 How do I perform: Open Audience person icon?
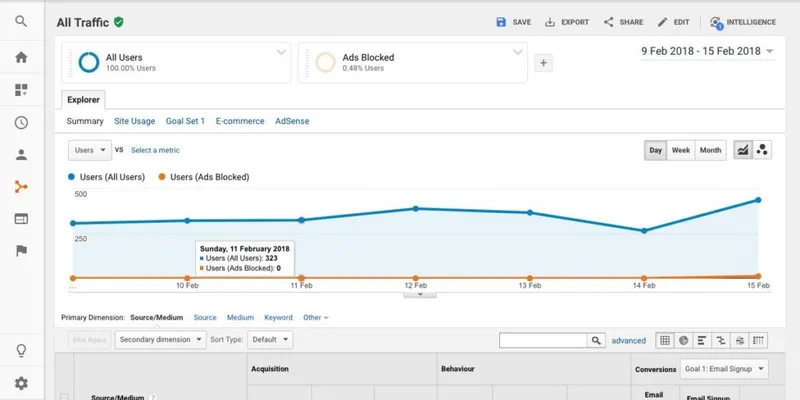tap(21, 155)
